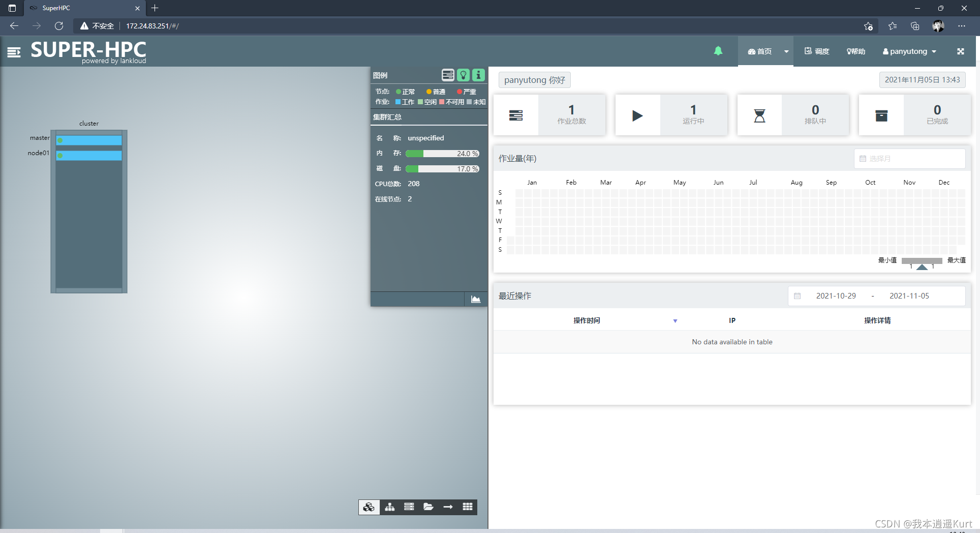Open the 选择月 month picker field
Viewport: 980px width, 533px height.
pyautogui.click(x=910, y=159)
